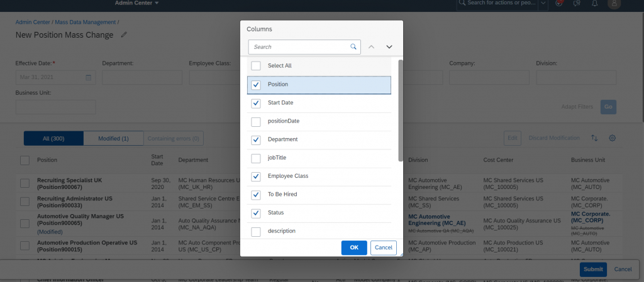Click the table Edit button
This screenshot has width=644, height=282.
[512, 138]
